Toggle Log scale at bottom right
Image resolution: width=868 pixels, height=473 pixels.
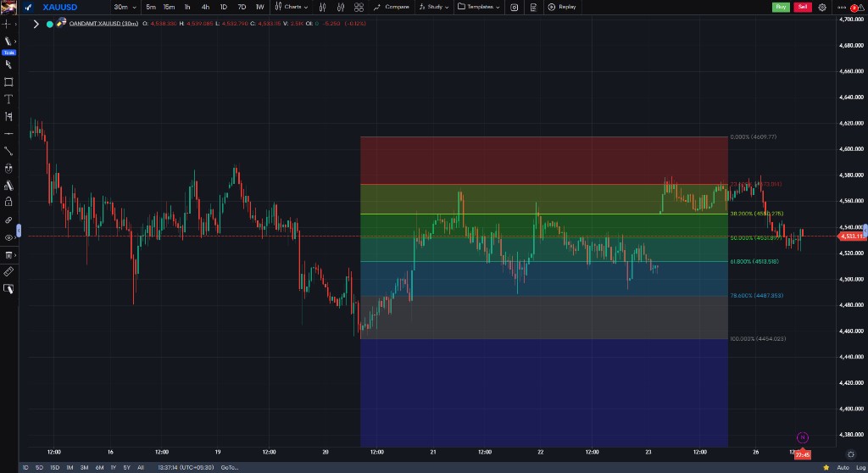pyautogui.click(x=861, y=467)
